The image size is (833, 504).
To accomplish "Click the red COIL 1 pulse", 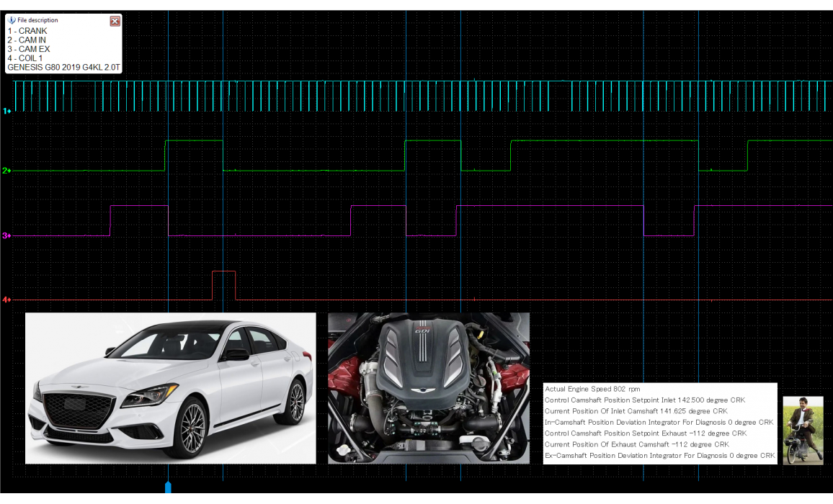I will [224, 284].
